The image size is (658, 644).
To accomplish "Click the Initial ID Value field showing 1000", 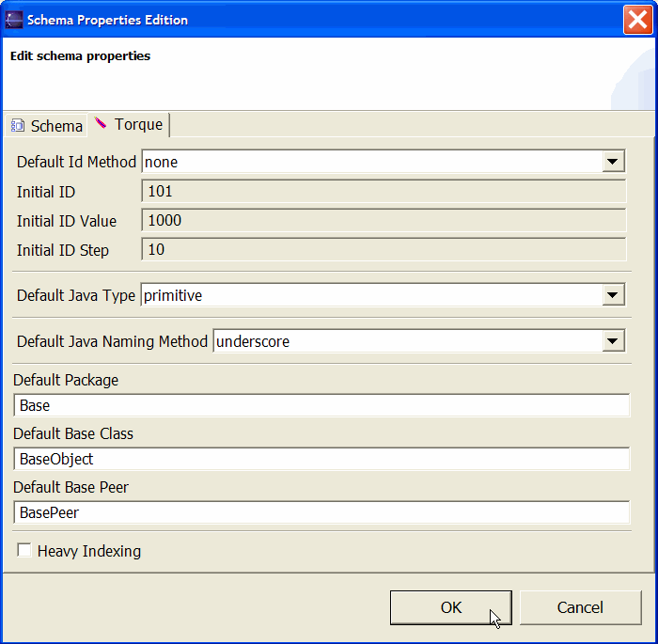I will (x=384, y=220).
